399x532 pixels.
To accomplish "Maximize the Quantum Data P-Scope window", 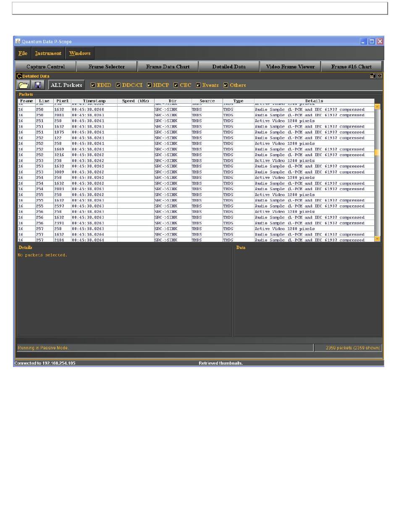I will [372, 41].
